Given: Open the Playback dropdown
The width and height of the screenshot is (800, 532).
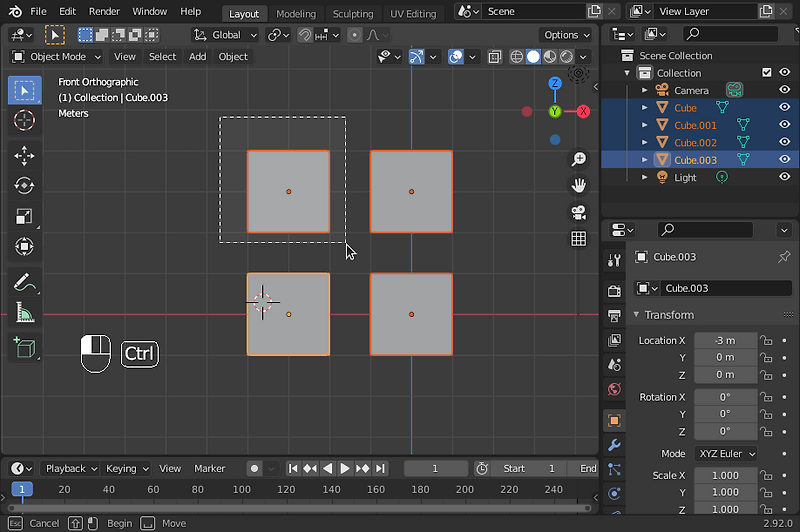Looking at the screenshot, I should pos(70,468).
